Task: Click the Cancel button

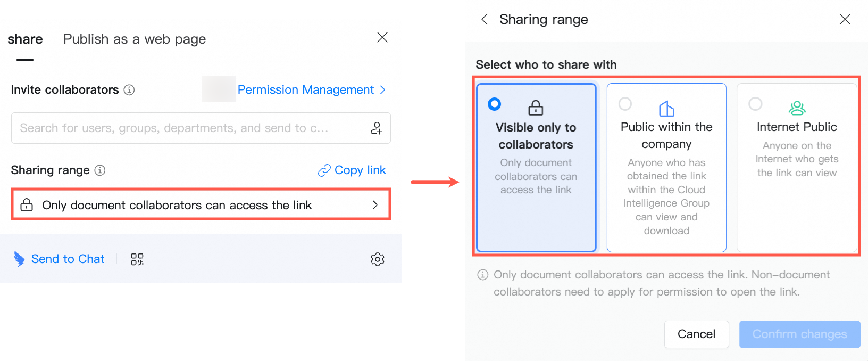Action: pyautogui.click(x=697, y=334)
